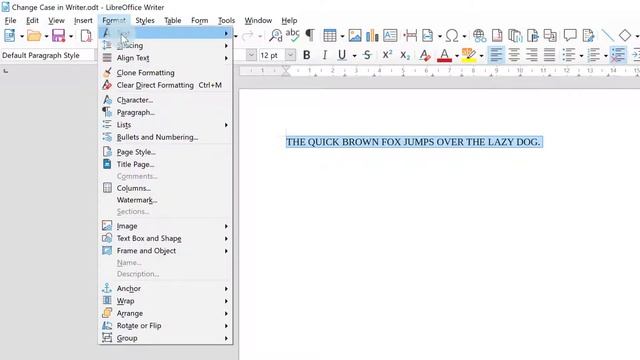Set Center paragraph alignment
Screen dimensions: 640x360
514,55
